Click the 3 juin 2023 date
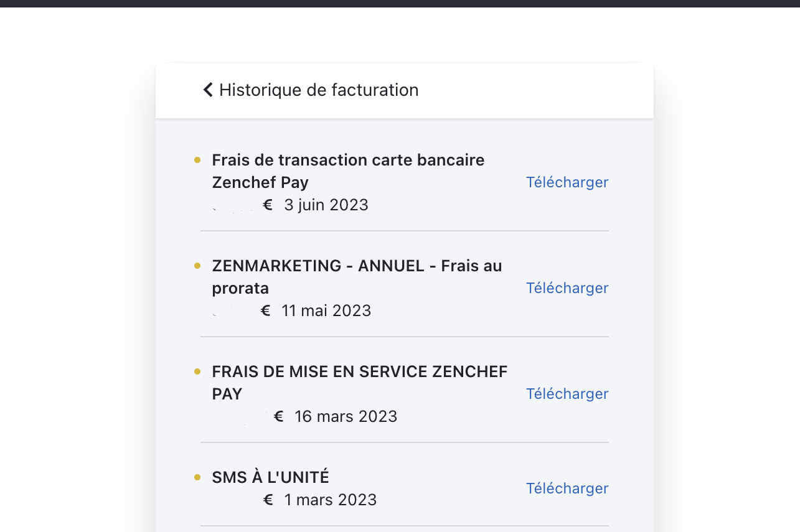 [x=326, y=205]
